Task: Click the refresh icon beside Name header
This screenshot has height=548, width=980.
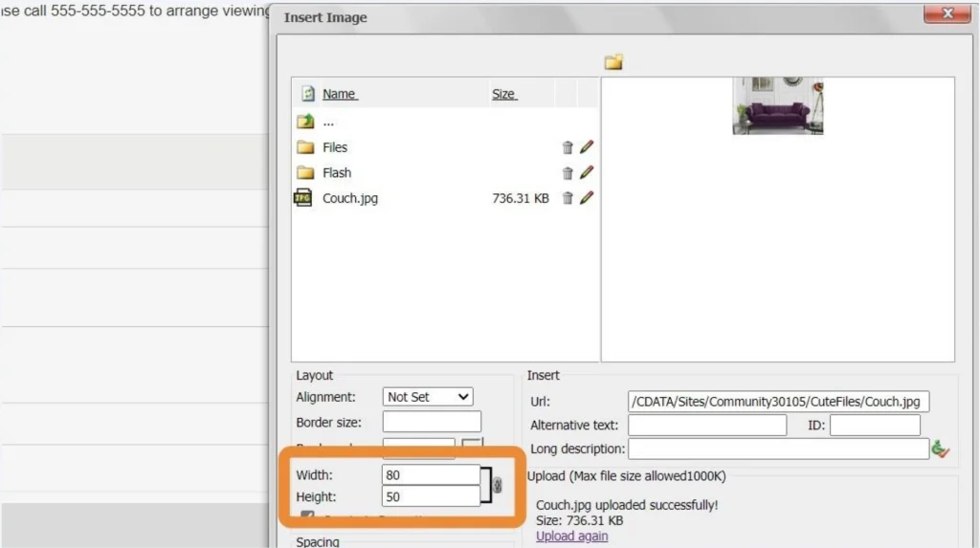Action: [308, 94]
